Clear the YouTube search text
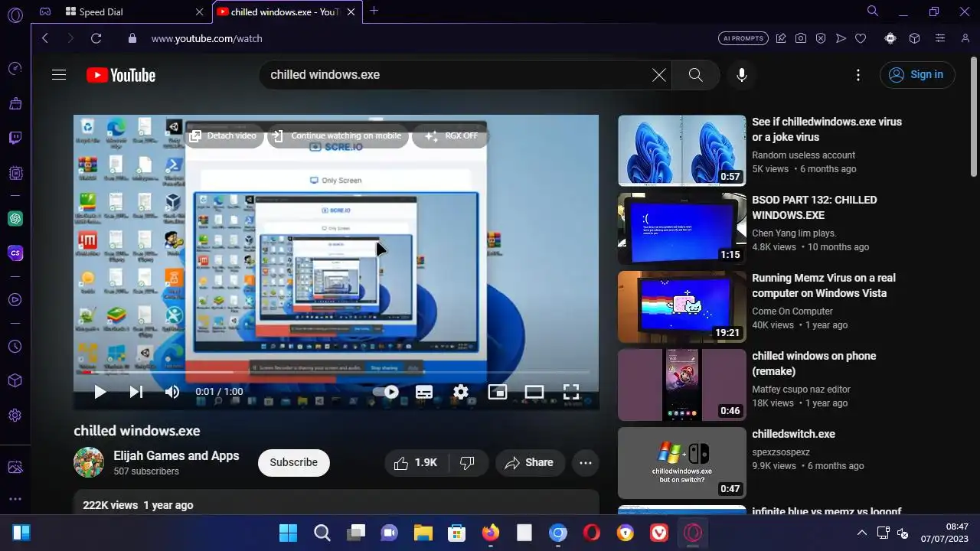The width and height of the screenshot is (980, 551). click(x=659, y=75)
